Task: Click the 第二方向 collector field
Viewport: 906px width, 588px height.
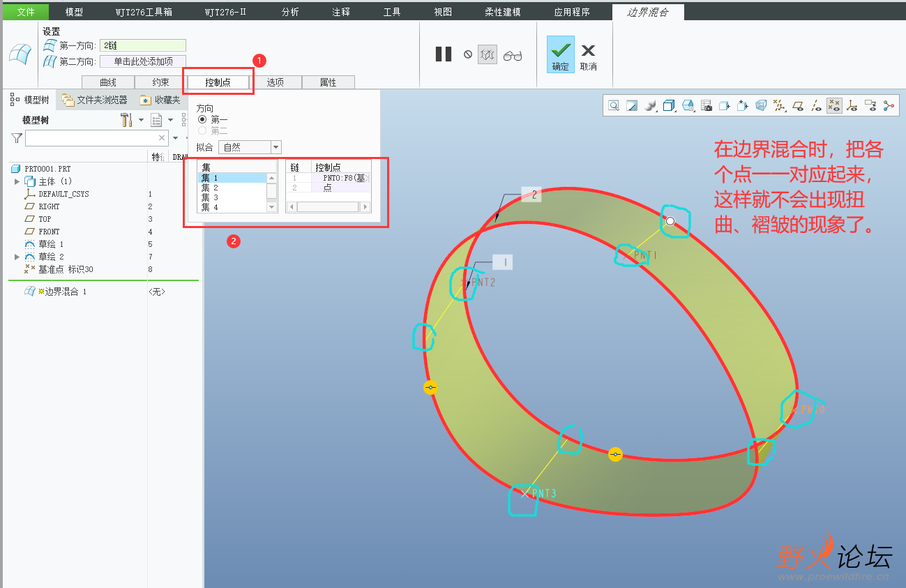Action: coord(143,61)
